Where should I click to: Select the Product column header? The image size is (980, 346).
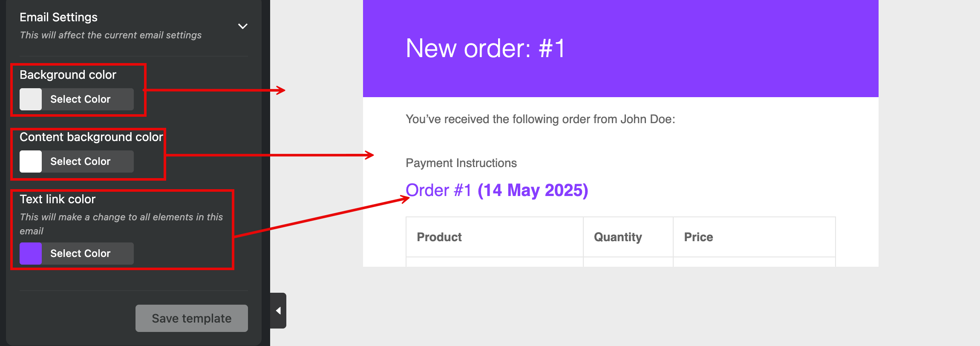coord(439,237)
